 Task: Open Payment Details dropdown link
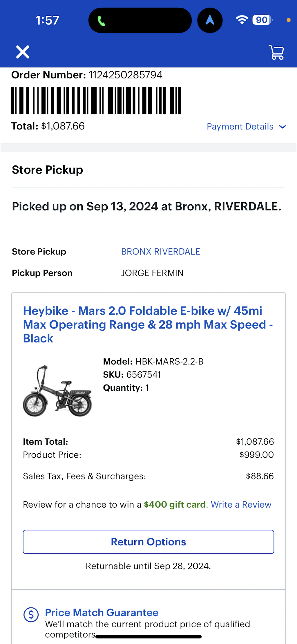click(x=240, y=127)
